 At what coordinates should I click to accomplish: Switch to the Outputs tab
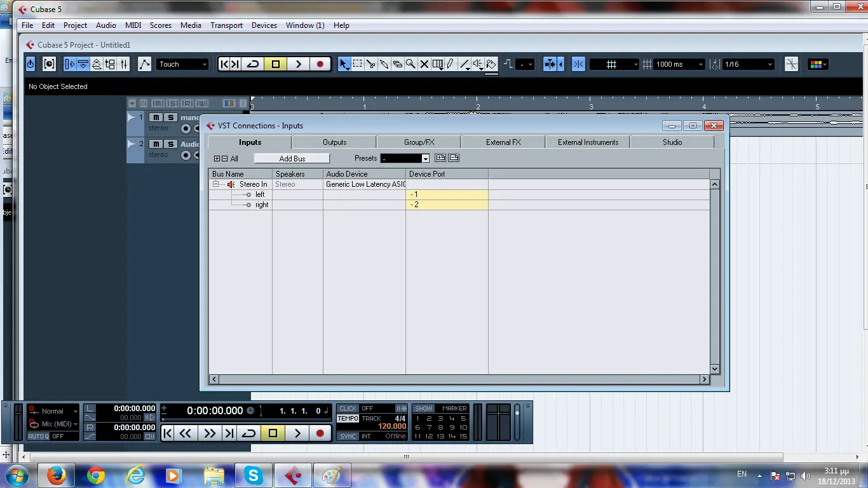(334, 142)
